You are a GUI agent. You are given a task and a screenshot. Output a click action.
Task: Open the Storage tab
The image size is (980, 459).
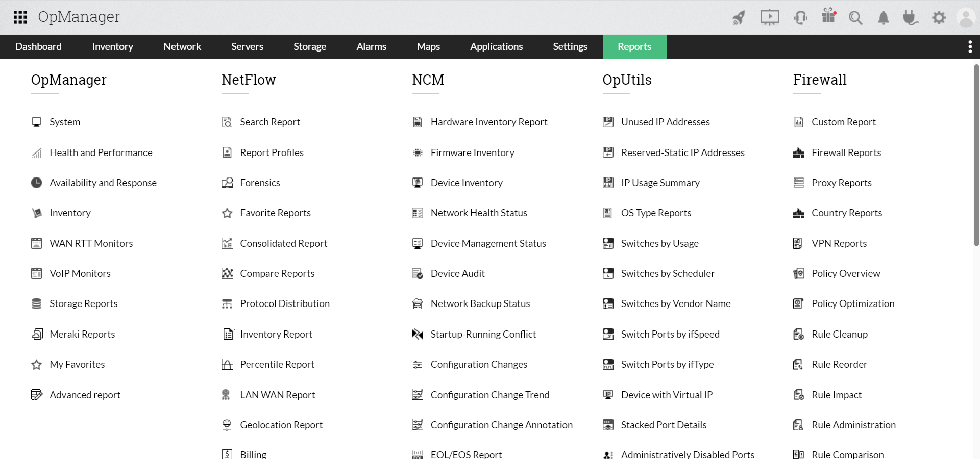310,47
